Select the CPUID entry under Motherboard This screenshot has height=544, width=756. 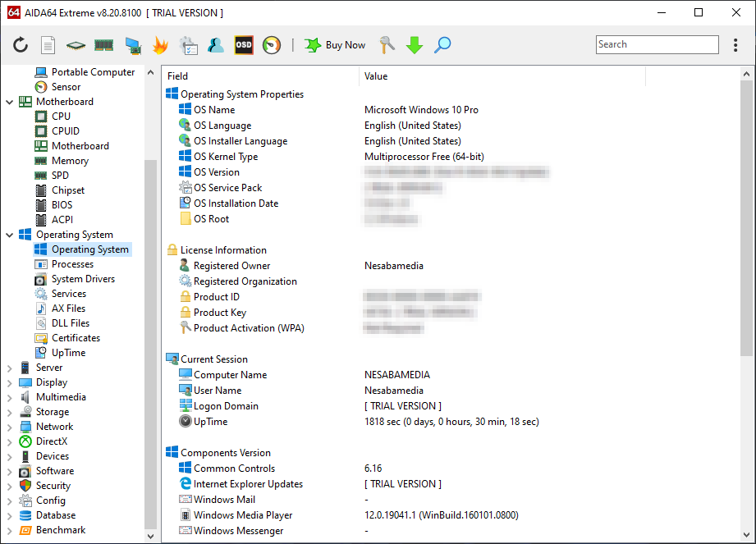click(66, 131)
